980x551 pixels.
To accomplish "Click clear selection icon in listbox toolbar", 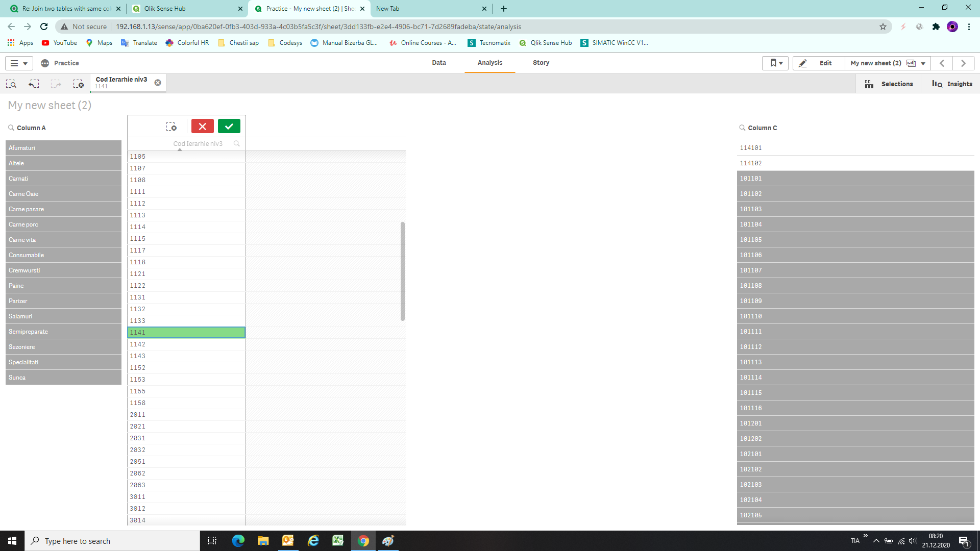I will coord(171,127).
